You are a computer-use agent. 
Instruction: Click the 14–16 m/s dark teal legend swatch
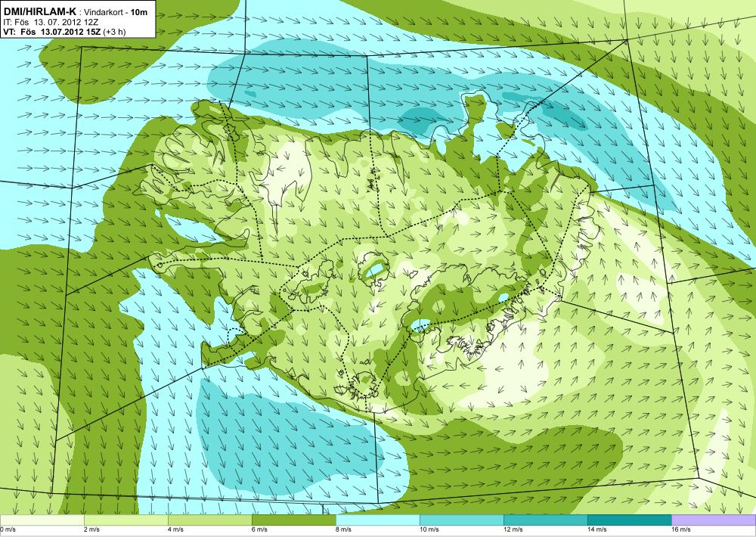629,520
